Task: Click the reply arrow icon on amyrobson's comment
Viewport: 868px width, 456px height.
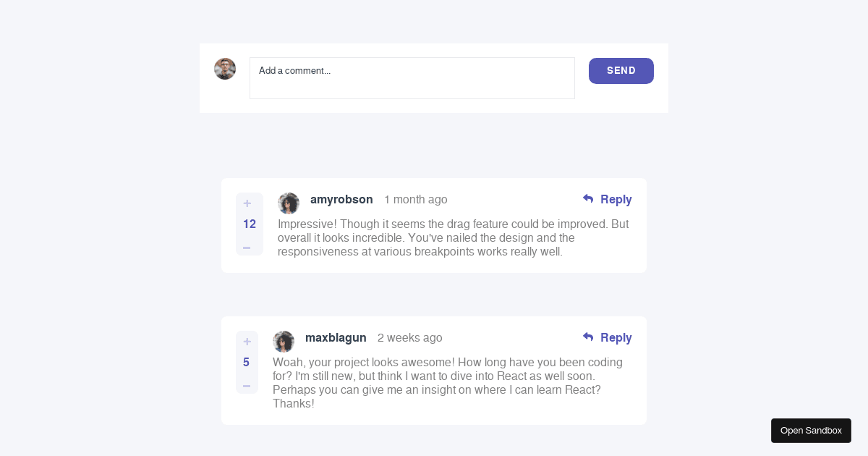Action: click(588, 199)
